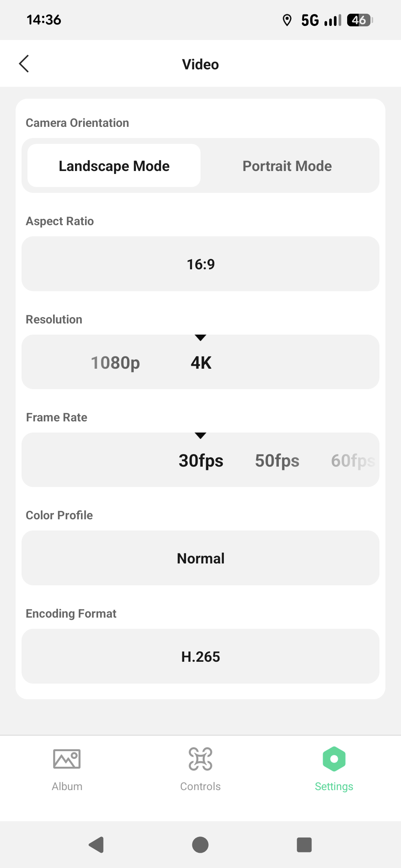Select 50fps frame rate

(277, 460)
